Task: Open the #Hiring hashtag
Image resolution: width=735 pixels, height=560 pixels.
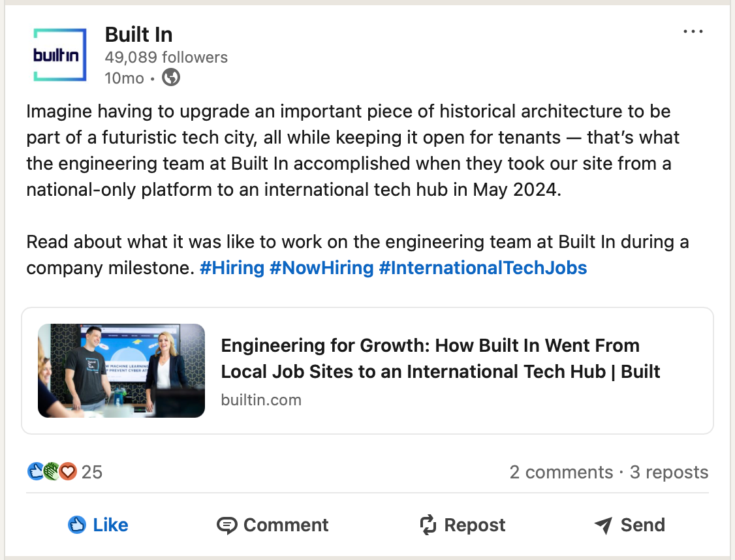Action: coord(232,268)
